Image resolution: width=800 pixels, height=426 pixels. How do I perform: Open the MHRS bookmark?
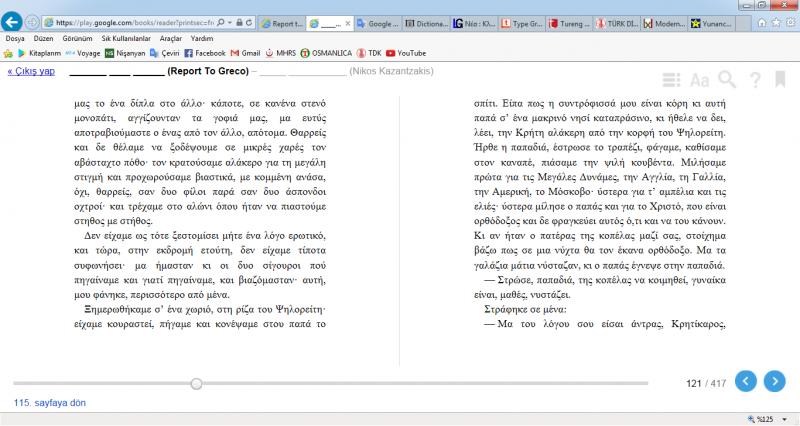point(280,53)
